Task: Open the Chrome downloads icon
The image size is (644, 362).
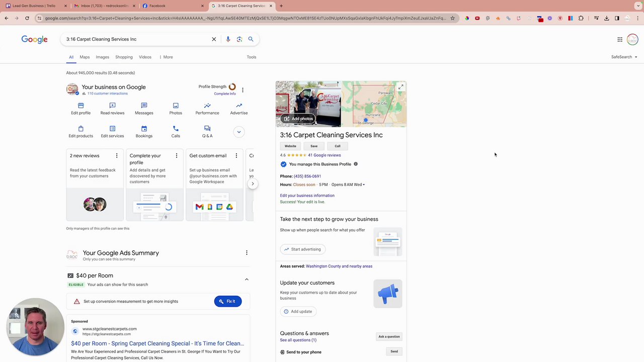Action: 607,18
